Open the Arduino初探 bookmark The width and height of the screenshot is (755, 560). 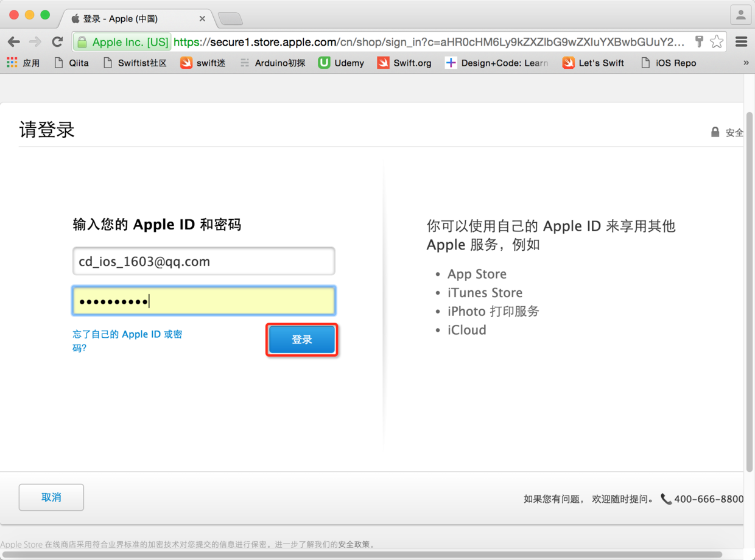click(x=272, y=63)
